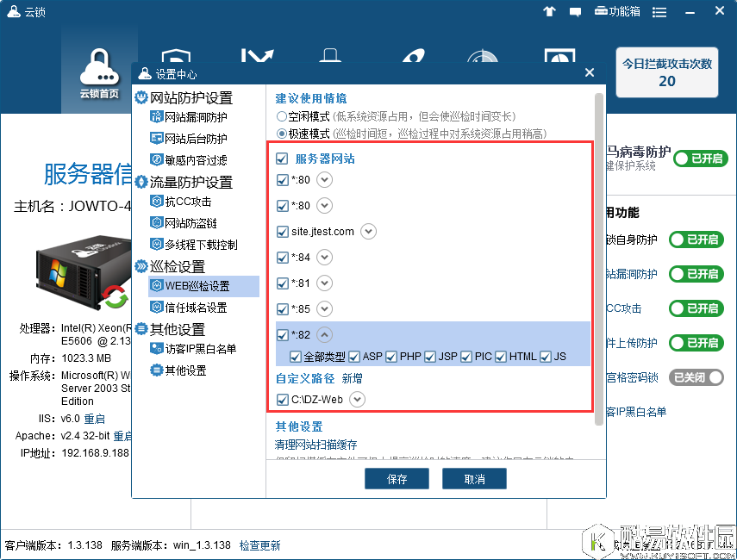Screen dimensions: 737x560
Task: Uncheck the *:84 port checkbox
Action: point(283,258)
